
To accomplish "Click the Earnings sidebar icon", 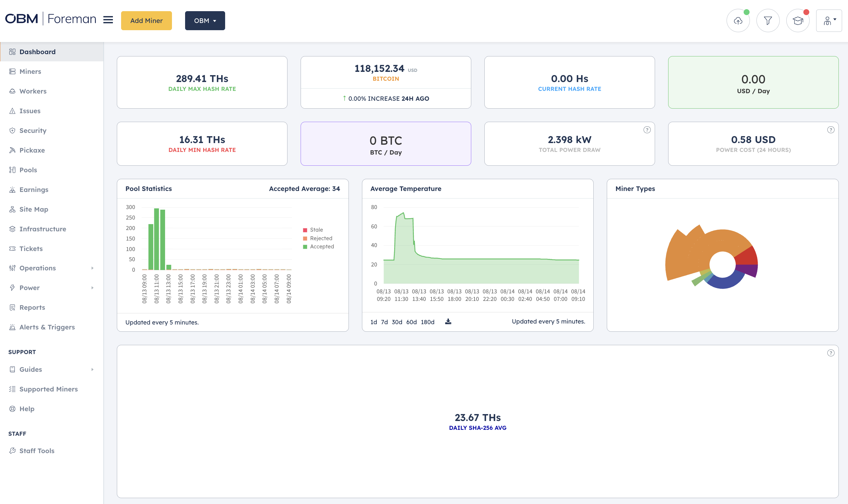I will coord(12,190).
